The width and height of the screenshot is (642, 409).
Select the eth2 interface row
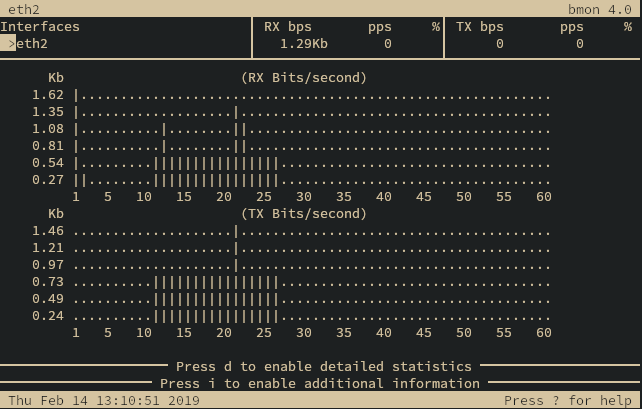click(28, 44)
